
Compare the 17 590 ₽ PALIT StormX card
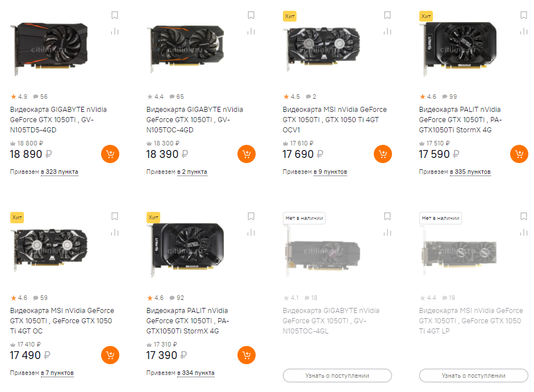tap(524, 31)
